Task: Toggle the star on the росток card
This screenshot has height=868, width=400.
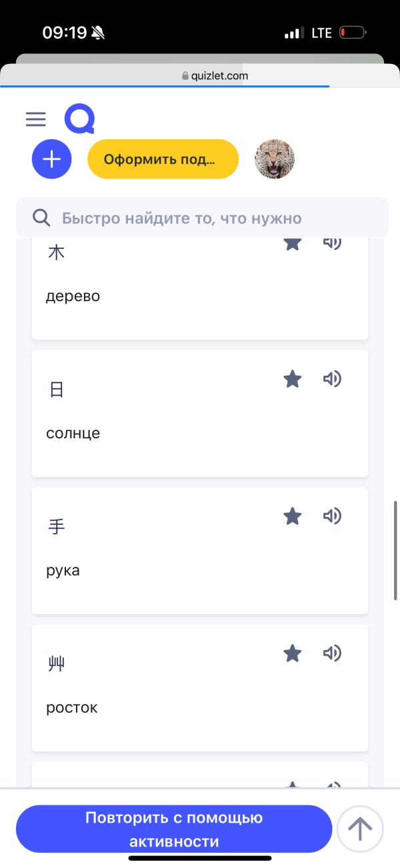Action: click(292, 653)
